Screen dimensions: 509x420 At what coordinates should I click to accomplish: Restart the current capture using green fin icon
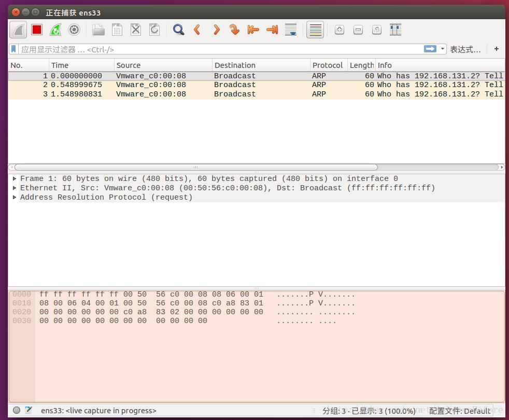[55, 30]
